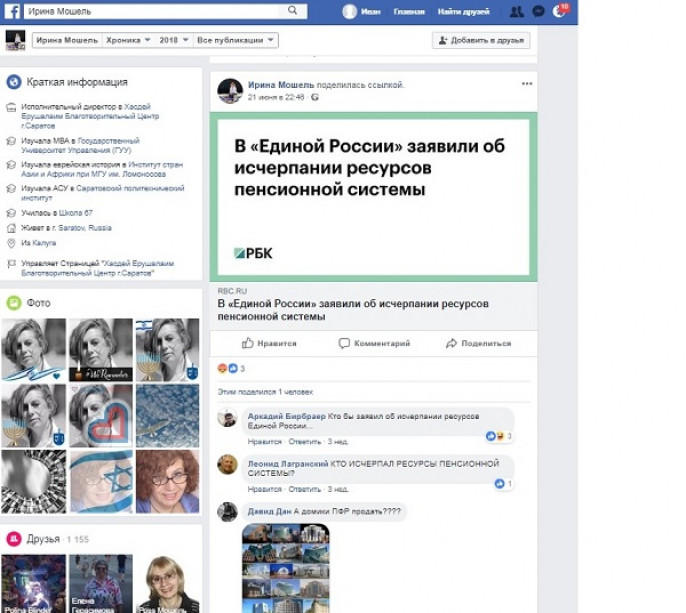Click Друзья section heading

43,539
